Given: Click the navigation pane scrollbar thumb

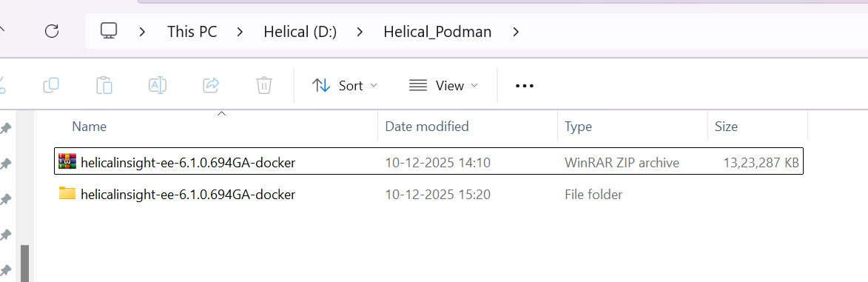Looking at the screenshot, I should tap(24, 263).
